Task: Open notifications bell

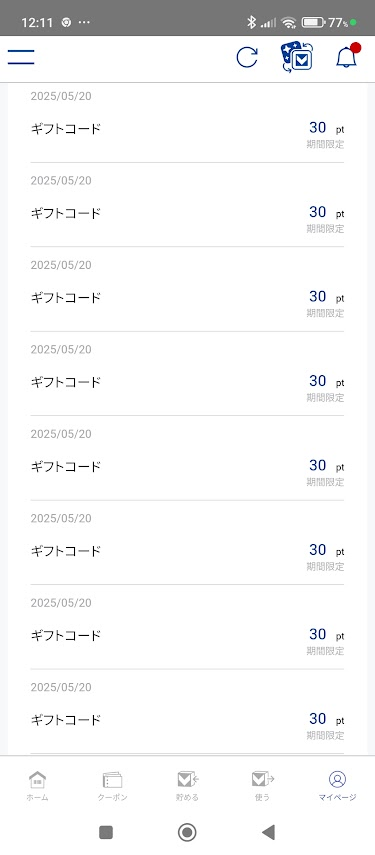Action: click(347, 56)
